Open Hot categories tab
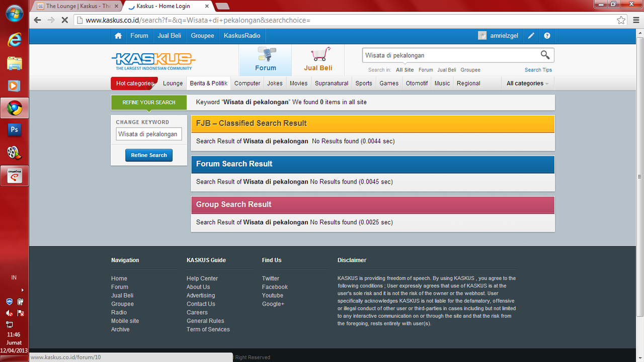This screenshot has height=362, width=644. 134,83
